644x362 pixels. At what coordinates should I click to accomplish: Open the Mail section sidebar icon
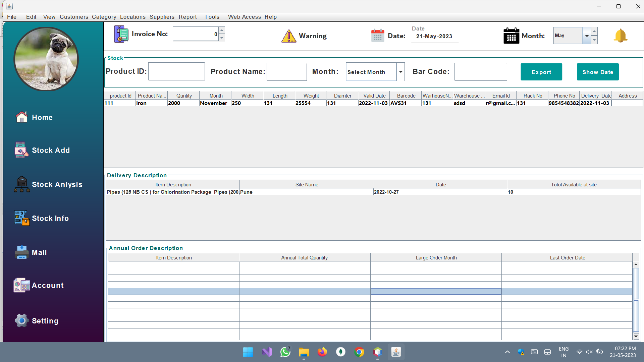(x=21, y=252)
